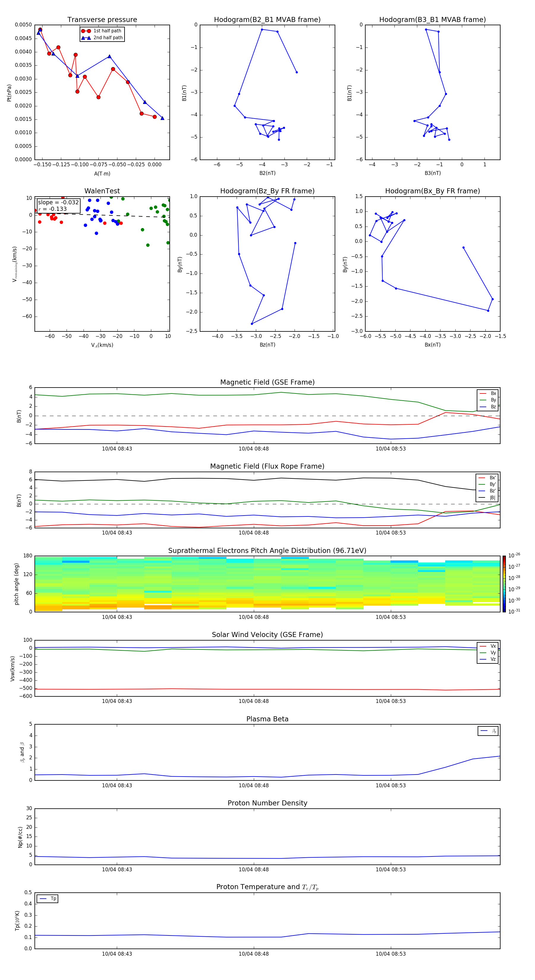Viewport: 535px width, 980px height.
Task: Select the "r = -0.133" annotation
Action: click(x=53, y=209)
